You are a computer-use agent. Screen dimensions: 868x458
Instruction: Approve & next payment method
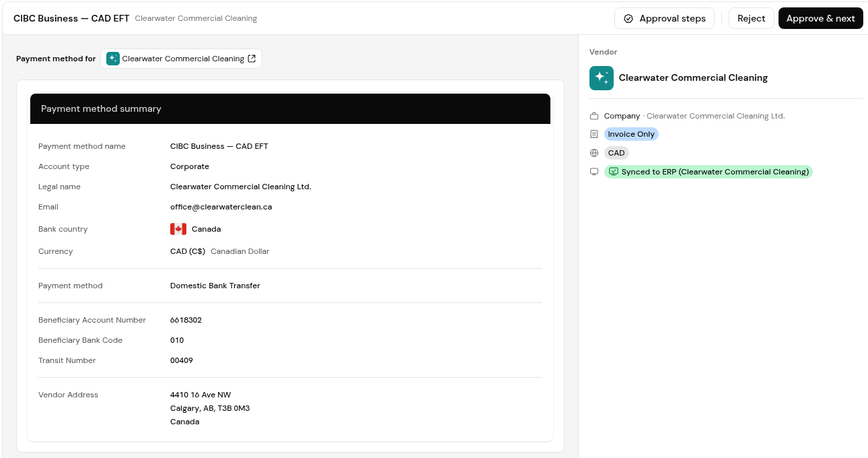(820, 18)
